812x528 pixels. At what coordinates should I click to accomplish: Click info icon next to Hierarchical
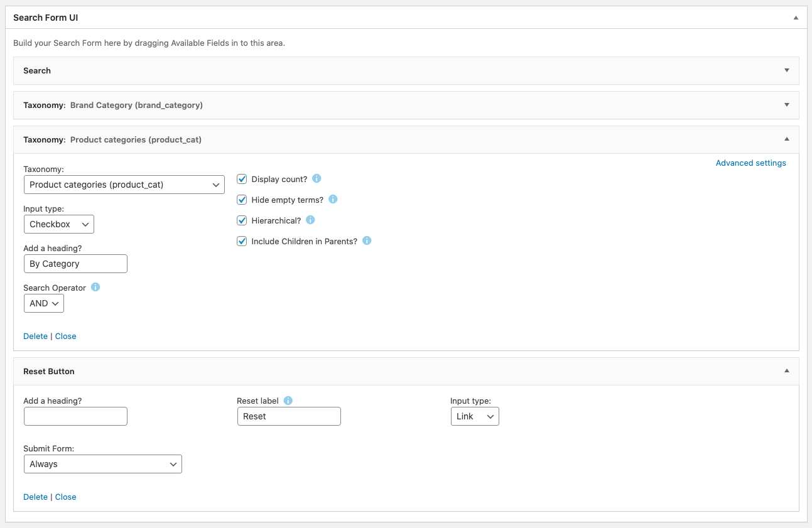pos(310,220)
